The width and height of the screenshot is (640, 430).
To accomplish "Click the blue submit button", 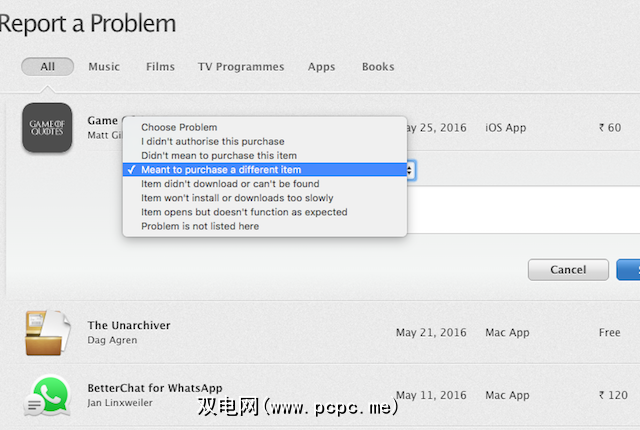I will (629, 270).
